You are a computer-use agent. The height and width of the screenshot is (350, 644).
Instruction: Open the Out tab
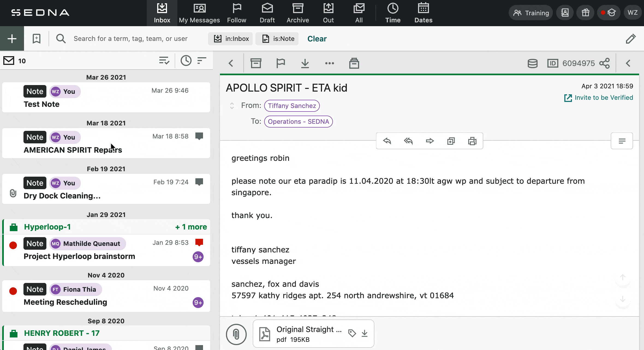[x=328, y=13]
